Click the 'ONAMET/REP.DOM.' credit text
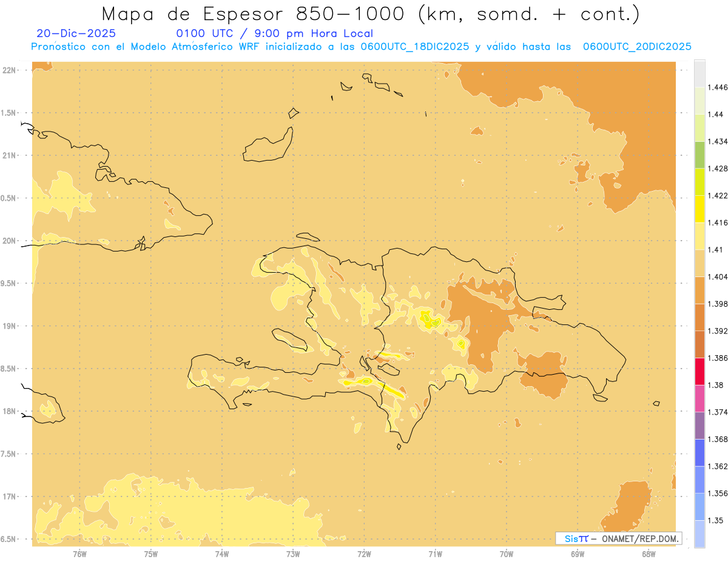 (640, 538)
